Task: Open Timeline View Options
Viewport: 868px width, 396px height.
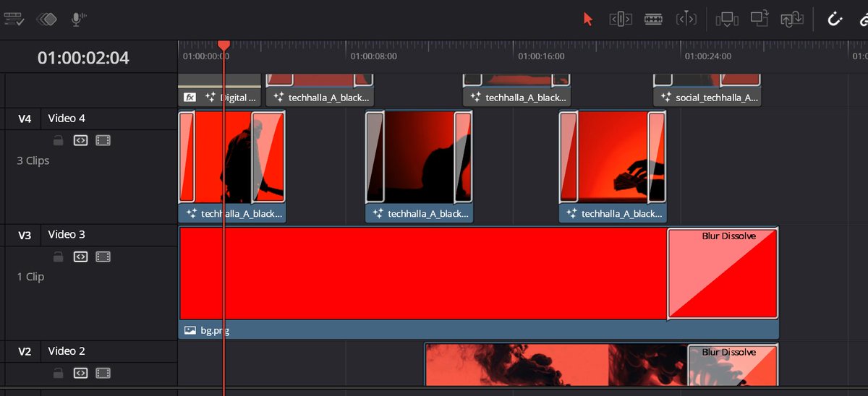Action: 14,20
